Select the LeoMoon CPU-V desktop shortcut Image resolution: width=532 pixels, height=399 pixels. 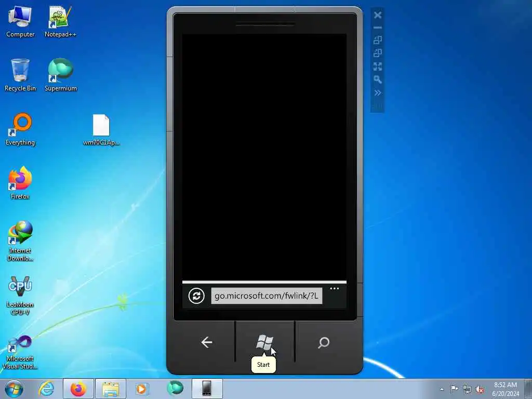point(20,295)
